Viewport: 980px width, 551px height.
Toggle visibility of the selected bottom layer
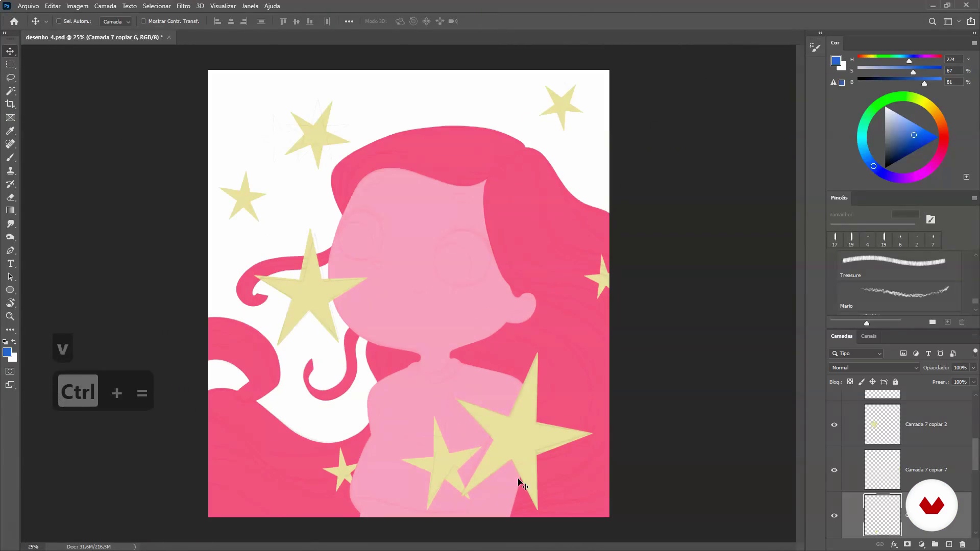835,515
